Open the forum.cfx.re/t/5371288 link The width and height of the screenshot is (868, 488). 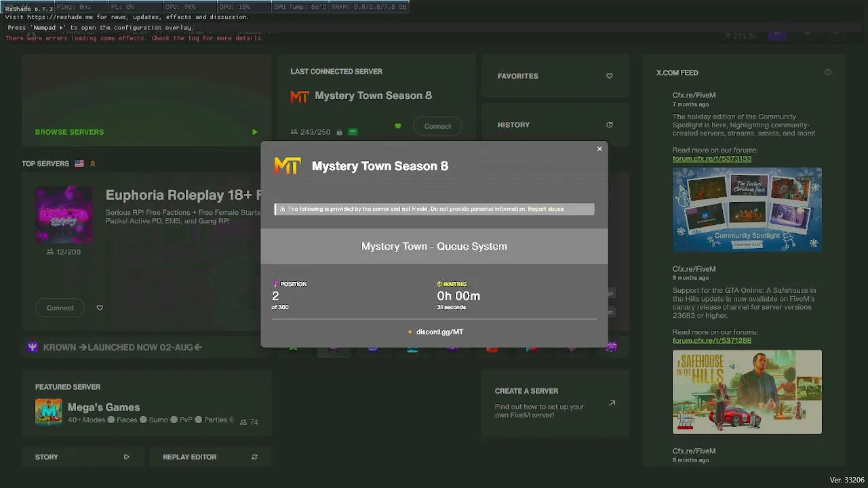tap(712, 340)
